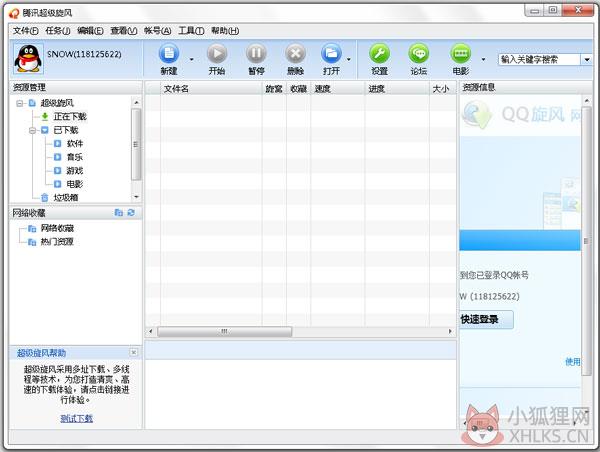
Task: Open the dropdown arrow beside 电影
Action: point(483,59)
